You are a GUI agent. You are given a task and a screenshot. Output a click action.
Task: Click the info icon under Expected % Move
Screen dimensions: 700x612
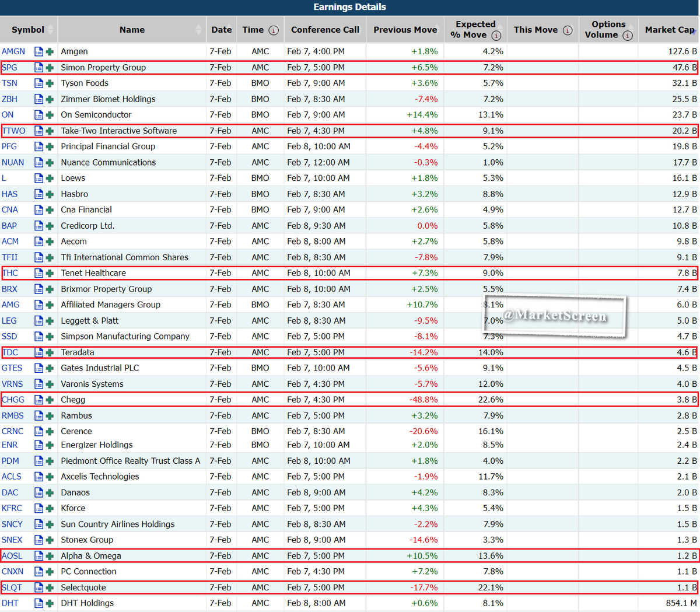(x=496, y=36)
